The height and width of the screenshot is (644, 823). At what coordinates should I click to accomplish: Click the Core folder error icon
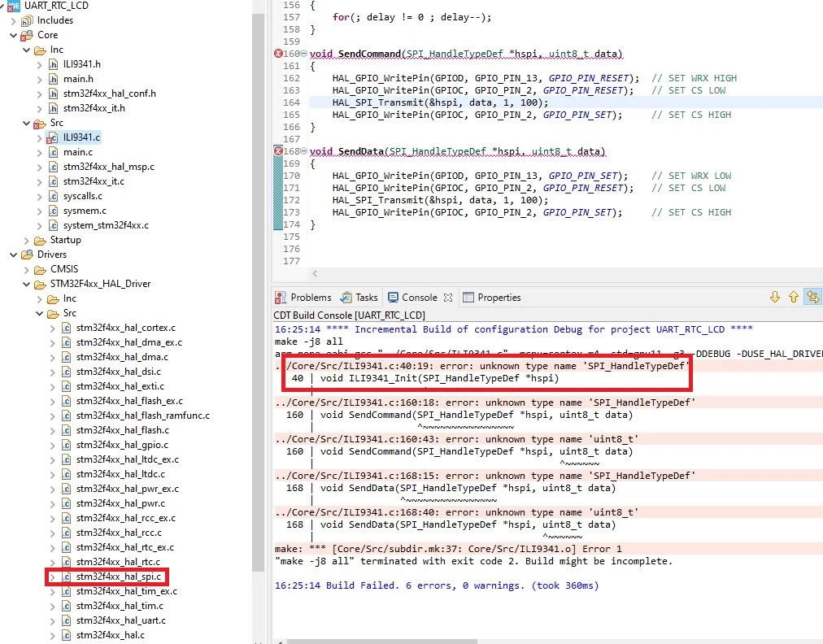(27, 36)
